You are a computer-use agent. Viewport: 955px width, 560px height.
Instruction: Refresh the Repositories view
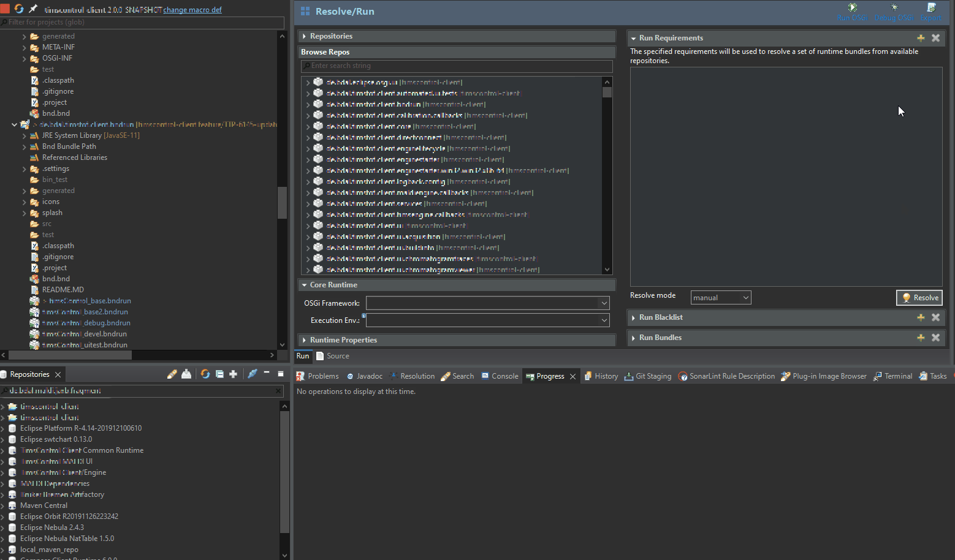[205, 374]
